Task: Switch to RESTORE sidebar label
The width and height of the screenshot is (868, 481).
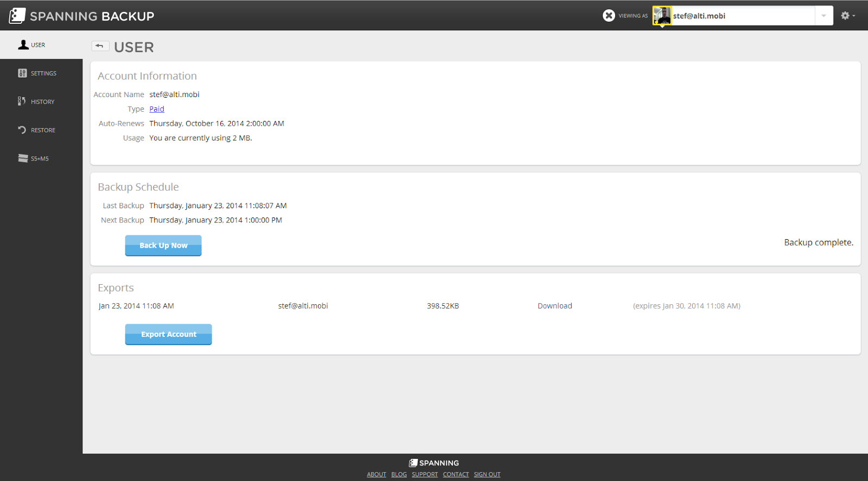Action: [43, 130]
